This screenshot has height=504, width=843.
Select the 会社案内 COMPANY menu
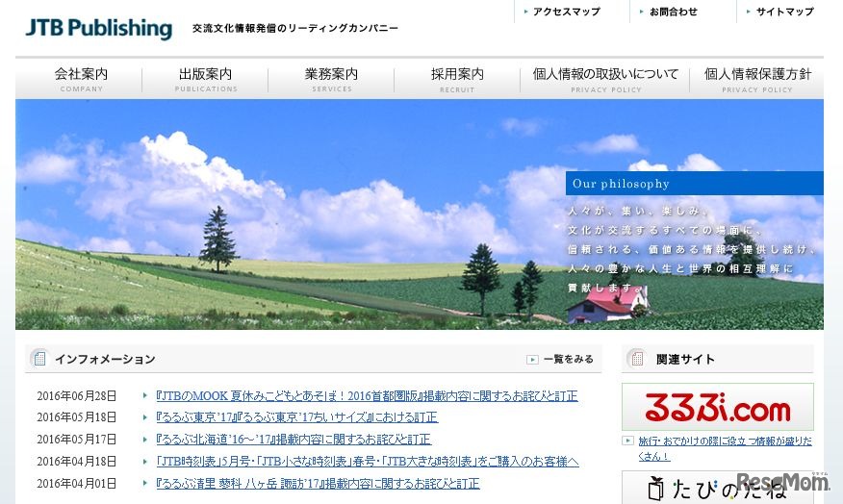coord(81,79)
